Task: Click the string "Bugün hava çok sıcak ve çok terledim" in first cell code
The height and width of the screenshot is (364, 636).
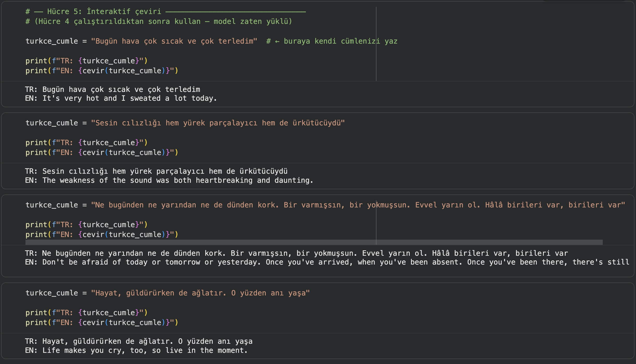Action: [x=174, y=41]
